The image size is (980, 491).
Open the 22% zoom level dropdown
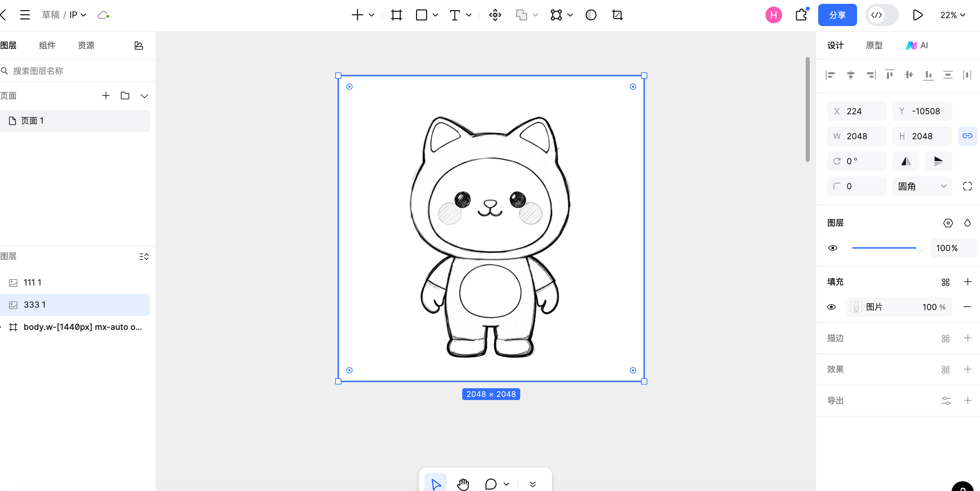coord(952,15)
